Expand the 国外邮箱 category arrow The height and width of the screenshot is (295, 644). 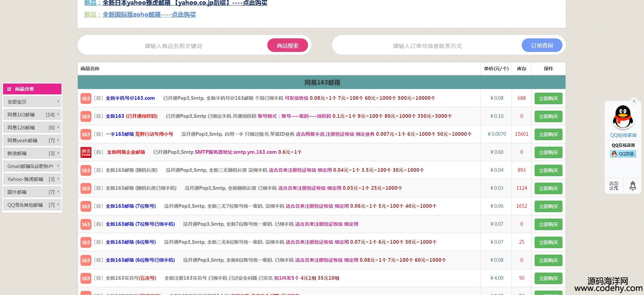[x=58, y=192]
